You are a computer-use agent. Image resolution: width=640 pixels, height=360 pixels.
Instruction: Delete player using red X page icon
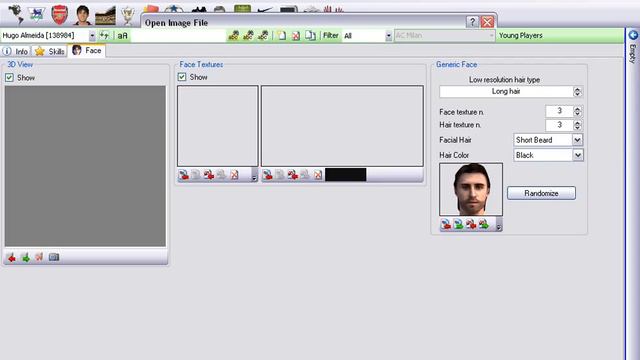pyautogui.click(x=296, y=36)
